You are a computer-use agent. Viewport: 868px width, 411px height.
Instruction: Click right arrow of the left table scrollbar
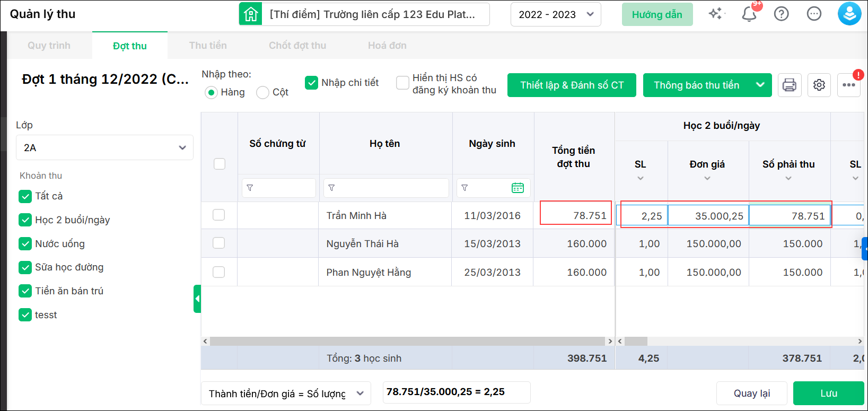610,342
